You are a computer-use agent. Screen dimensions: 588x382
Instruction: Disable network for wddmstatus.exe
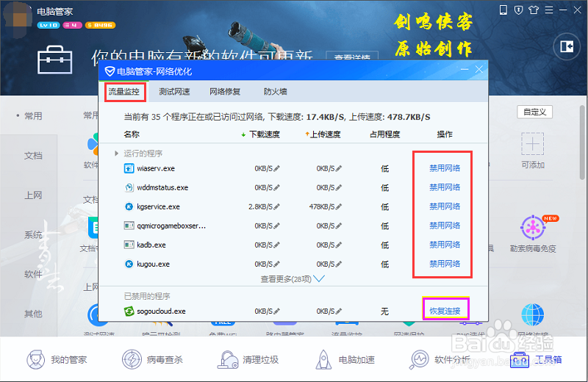(x=445, y=187)
